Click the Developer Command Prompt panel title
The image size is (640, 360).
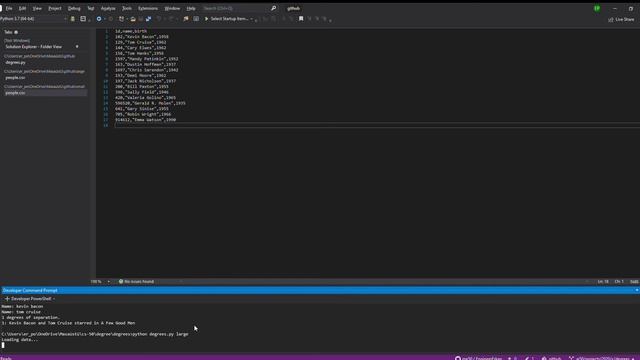tap(30, 290)
